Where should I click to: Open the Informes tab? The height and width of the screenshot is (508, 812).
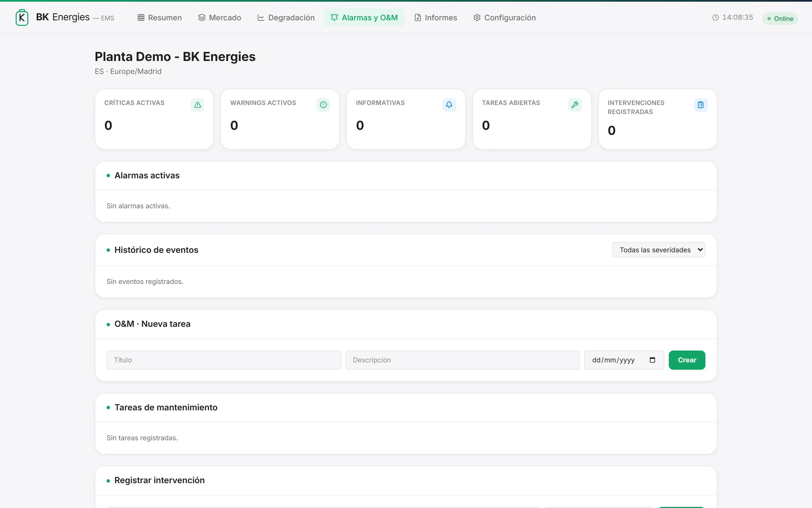click(436, 17)
